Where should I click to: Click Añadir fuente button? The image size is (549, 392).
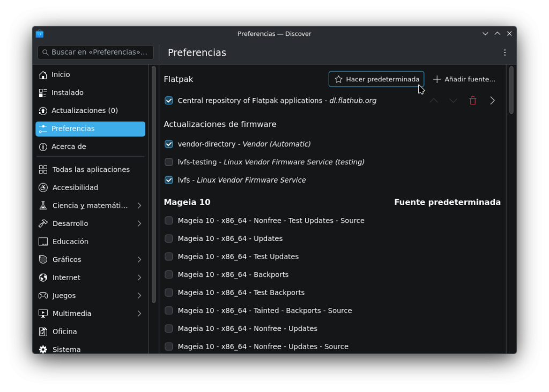(x=464, y=79)
